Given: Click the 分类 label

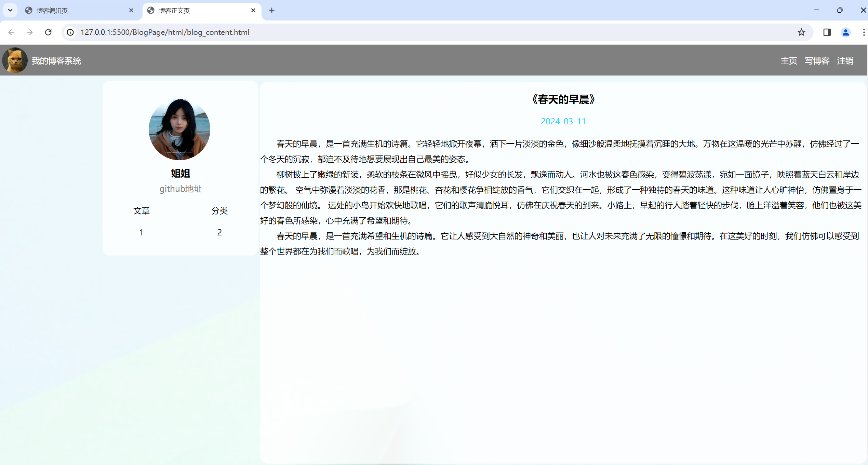Looking at the screenshot, I should click(x=219, y=211).
